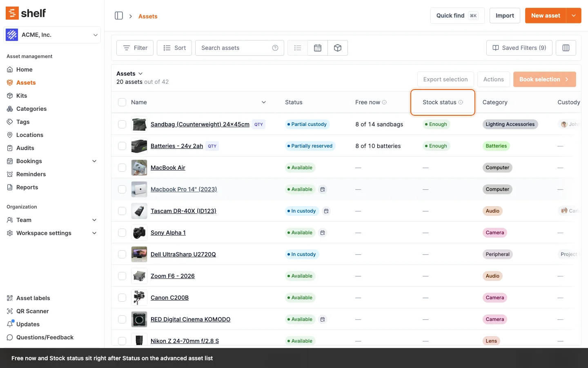Open the column configuration icon button

(x=566, y=48)
